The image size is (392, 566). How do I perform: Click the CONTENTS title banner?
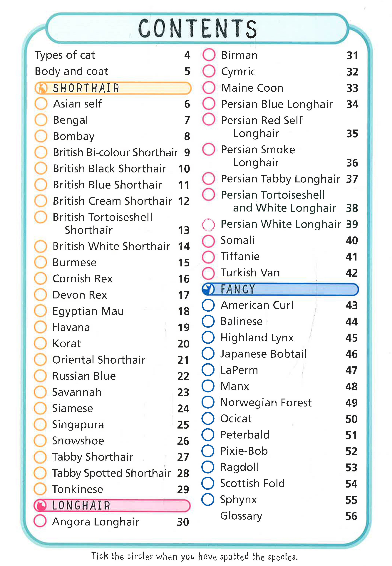(x=197, y=28)
